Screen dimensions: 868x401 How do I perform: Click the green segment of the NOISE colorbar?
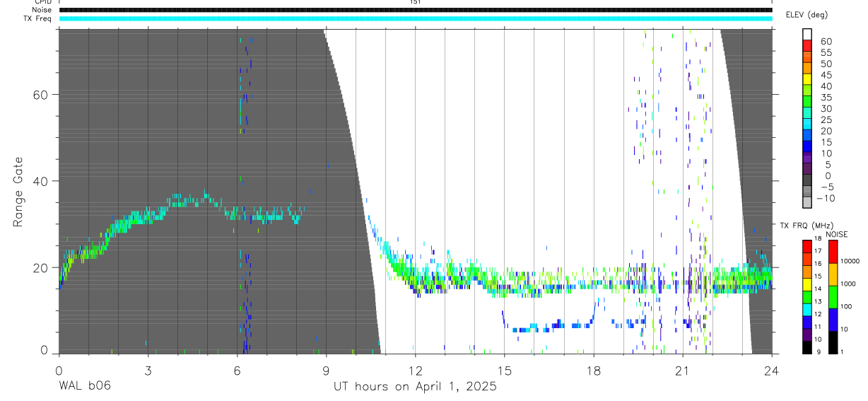(833, 296)
